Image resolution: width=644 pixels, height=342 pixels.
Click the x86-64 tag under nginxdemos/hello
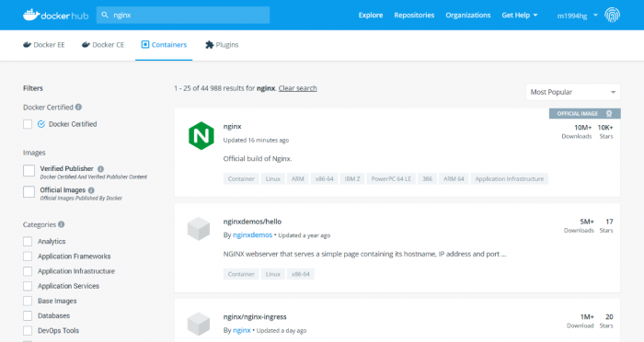pos(301,274)
